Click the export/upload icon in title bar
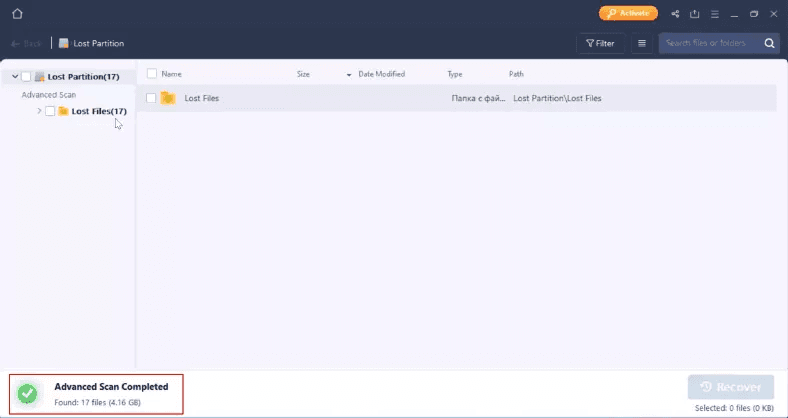Viewport: 788px width, 418px height. 695,14
